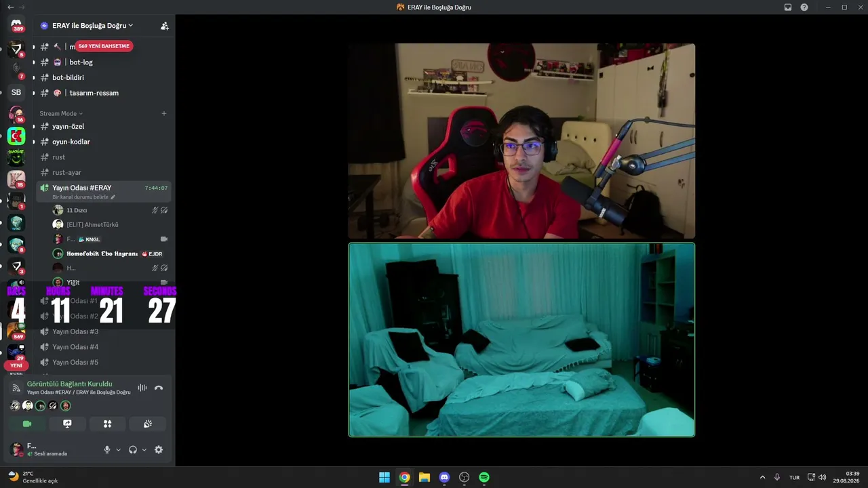This screenshot has height=488, width=868.
Task: Open taskbar clock showing 03:39
Action: tap(846, 477)
